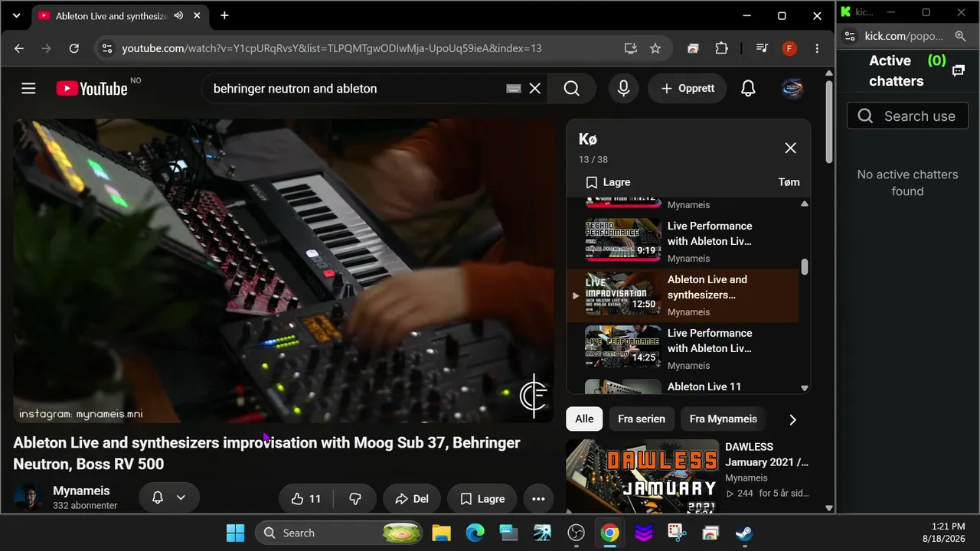This screenshot has height=551, width=980.
Task: Zoom the Kick window page
Action: [x=960, y=36]
